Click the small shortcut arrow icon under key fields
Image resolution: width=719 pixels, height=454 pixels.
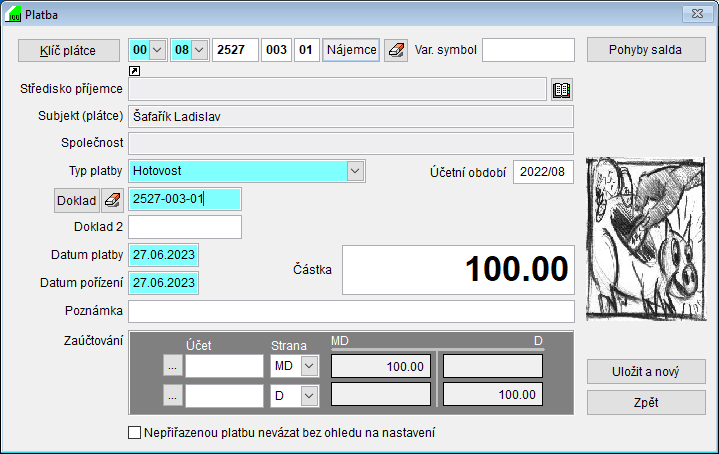pos(135,72)
